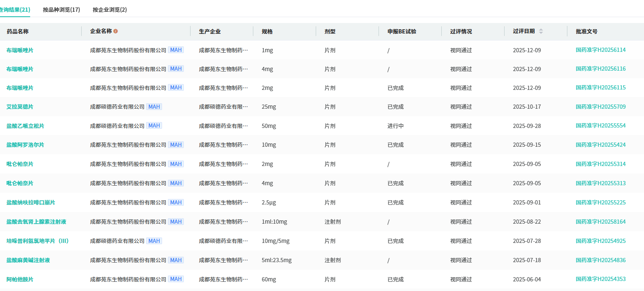Click the MAH badge in 盐酸乙哌立松片 row
The height and width of the screenshot is (291, 644).
(x=154, y=125)
